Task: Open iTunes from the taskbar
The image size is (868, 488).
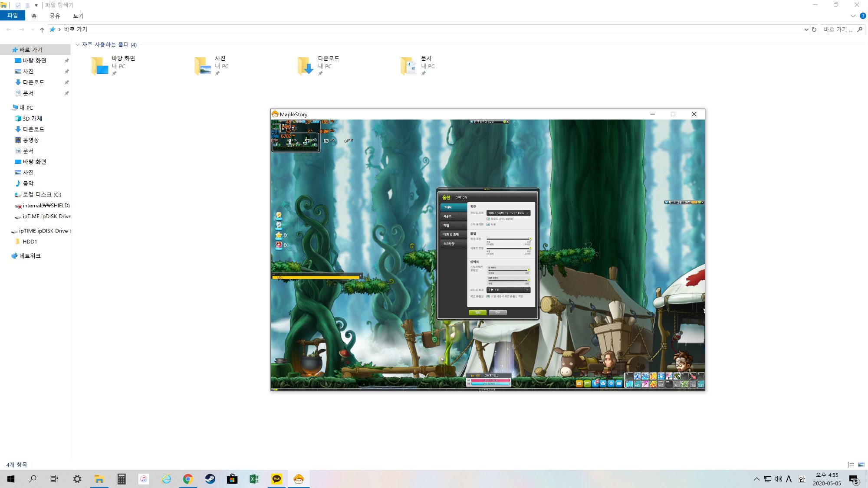Action: (x=144, y=479)
